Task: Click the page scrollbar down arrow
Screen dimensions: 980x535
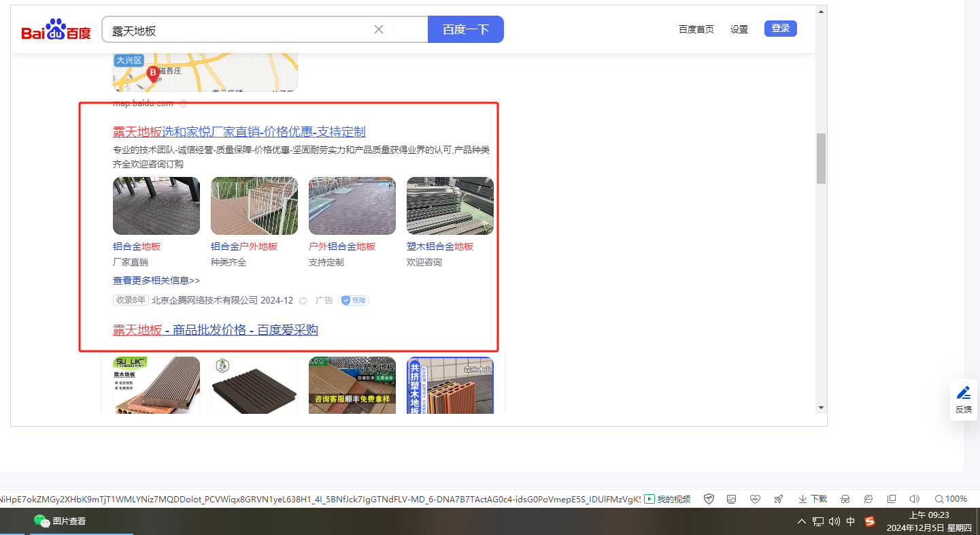Action: (821, 408)
